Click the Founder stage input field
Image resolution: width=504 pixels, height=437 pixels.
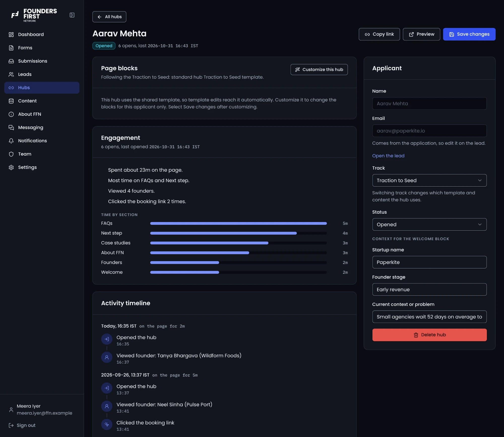429,289
